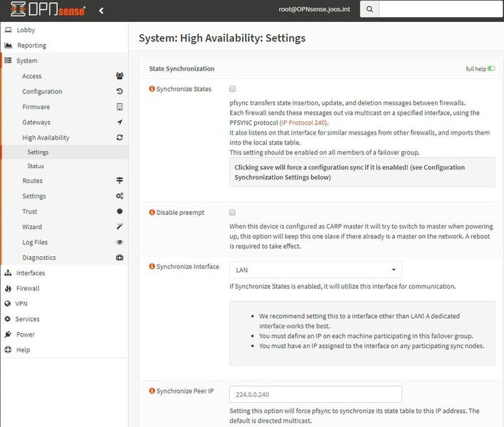This screenshot has height=427, width=504.
Task: Click the Help lifebuoy icon
Action: 8,349
